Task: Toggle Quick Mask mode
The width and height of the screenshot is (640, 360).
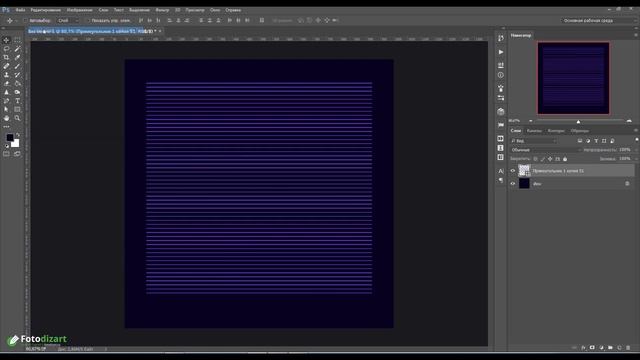Action: tap(6, 154)
